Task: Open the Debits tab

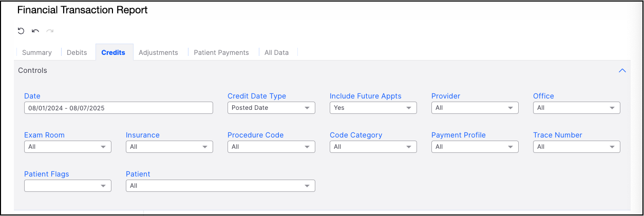Action: (x=77, y=52)
